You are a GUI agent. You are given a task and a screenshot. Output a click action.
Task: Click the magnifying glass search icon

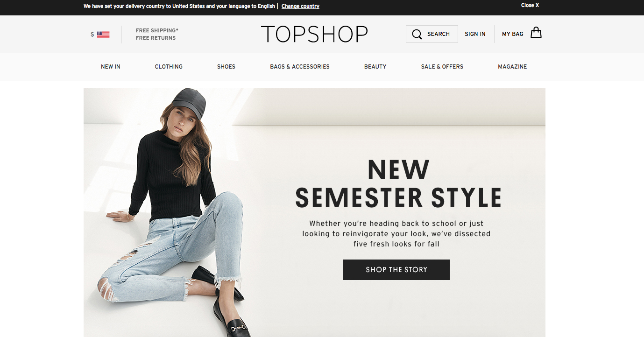click(417, 34)
